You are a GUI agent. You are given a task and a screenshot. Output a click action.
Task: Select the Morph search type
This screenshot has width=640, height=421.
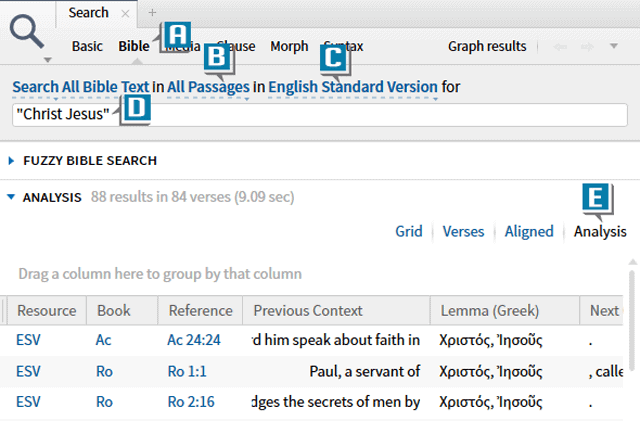[x=289, y=46]
